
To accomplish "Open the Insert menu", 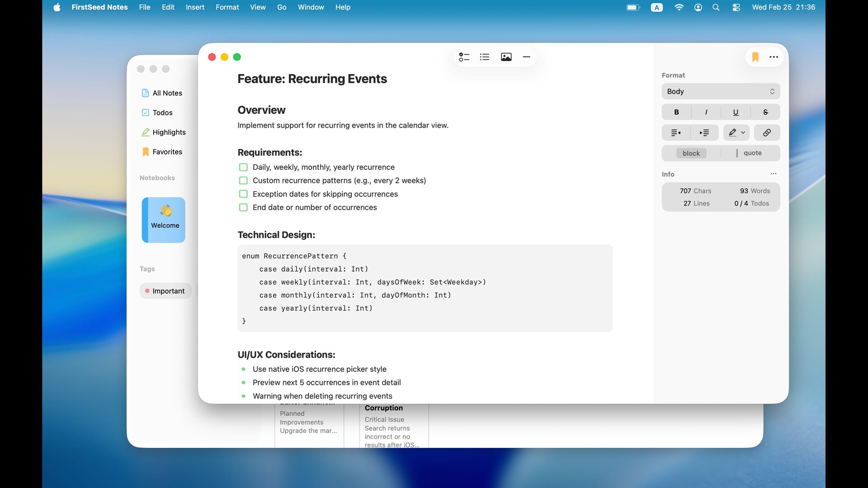I will coord(195,7).
